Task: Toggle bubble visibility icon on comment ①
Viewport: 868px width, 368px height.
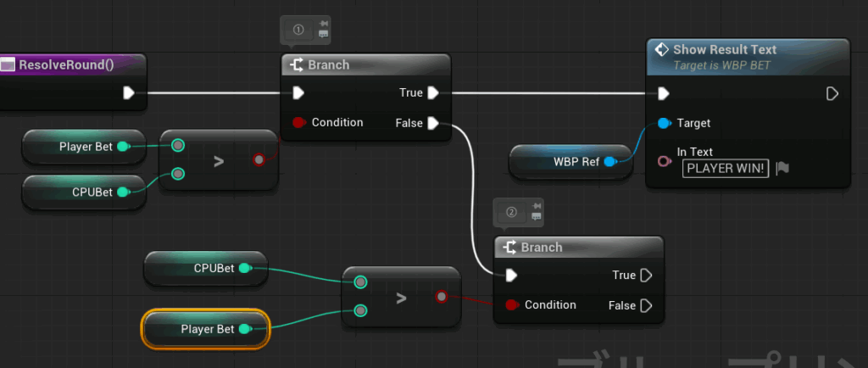Action: point(323,34)
